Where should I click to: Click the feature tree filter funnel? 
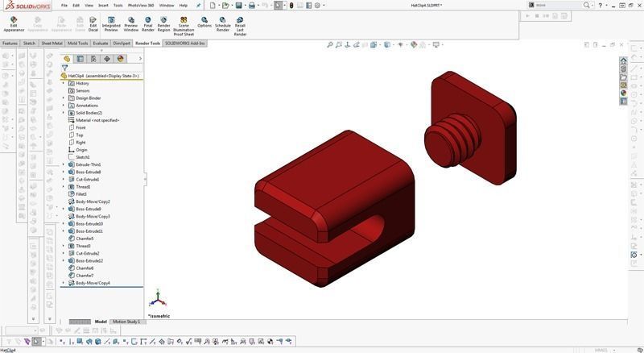coord(64,68)
